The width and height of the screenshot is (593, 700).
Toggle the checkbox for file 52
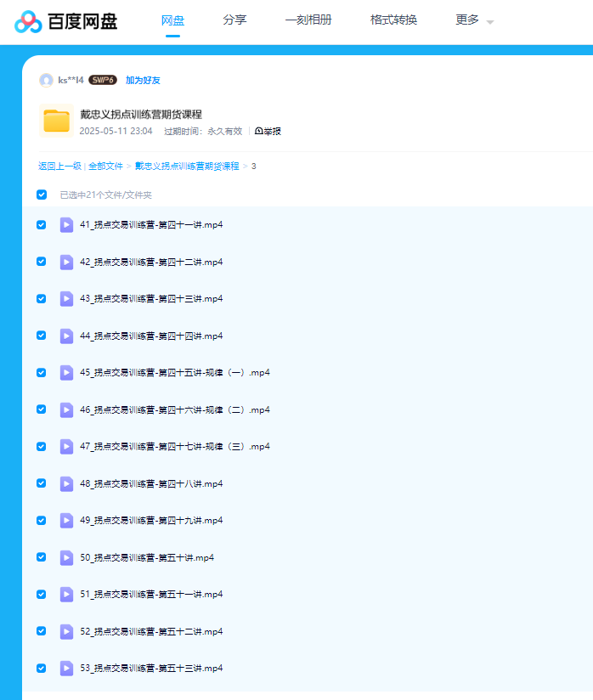[x=41, y=631]
